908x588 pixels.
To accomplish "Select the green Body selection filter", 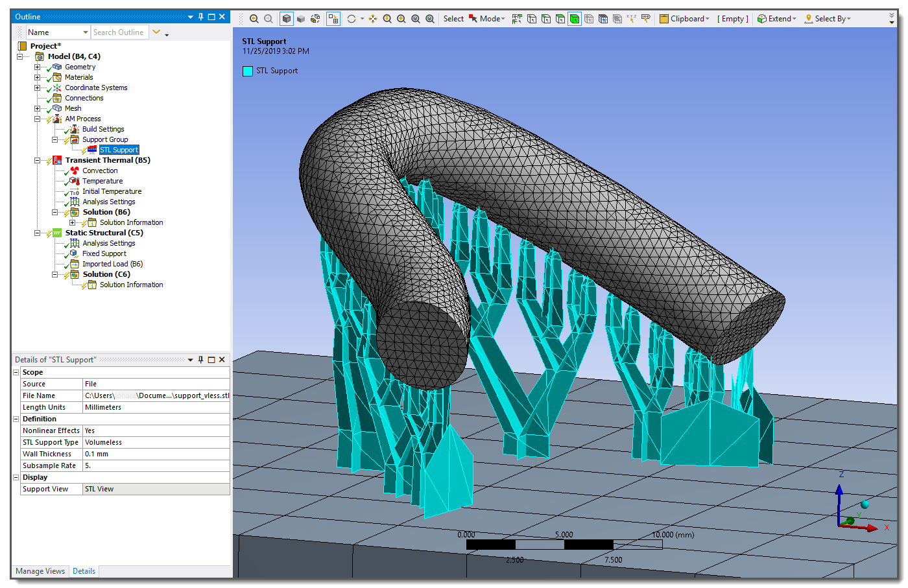I will click(x=576, y=18).
